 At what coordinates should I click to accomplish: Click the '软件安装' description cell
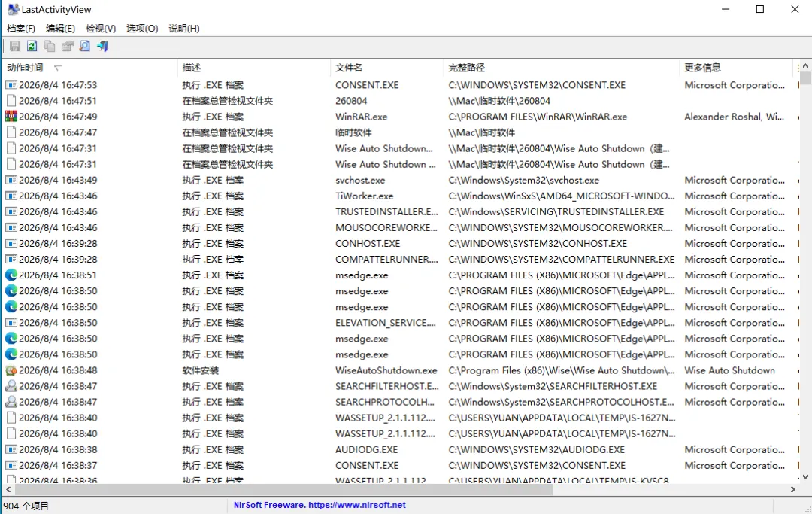click(201, 370)
